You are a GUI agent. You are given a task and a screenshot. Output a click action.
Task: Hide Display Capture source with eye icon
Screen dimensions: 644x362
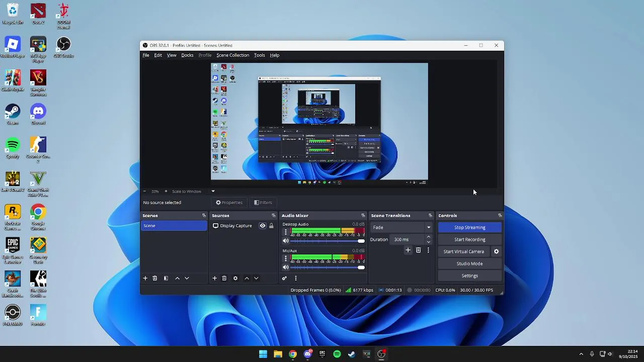tap(262, 226)
